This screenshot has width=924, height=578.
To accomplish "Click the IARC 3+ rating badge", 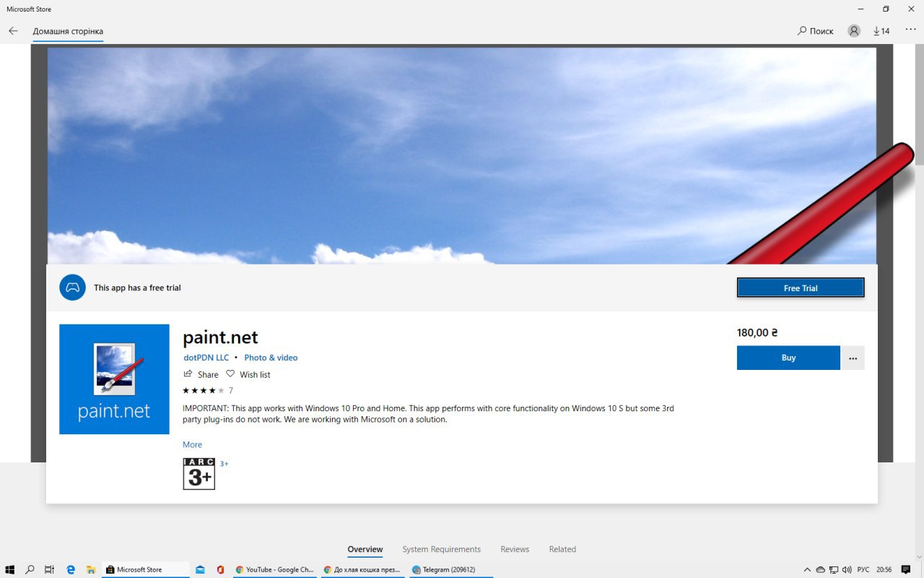I will pos(199,474).
